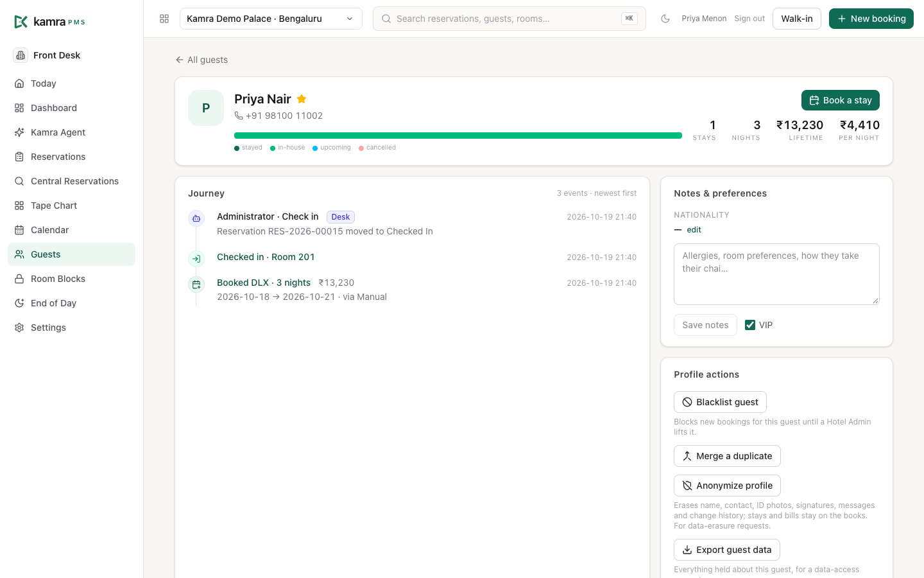Screen dimensions: 924x578
Task: Go to Dashboard in the sidebar
Action: (71, 108)
